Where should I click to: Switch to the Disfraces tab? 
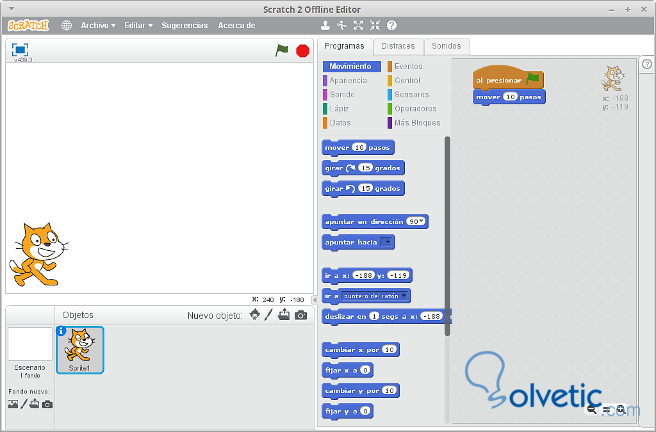tap(398, 46)
